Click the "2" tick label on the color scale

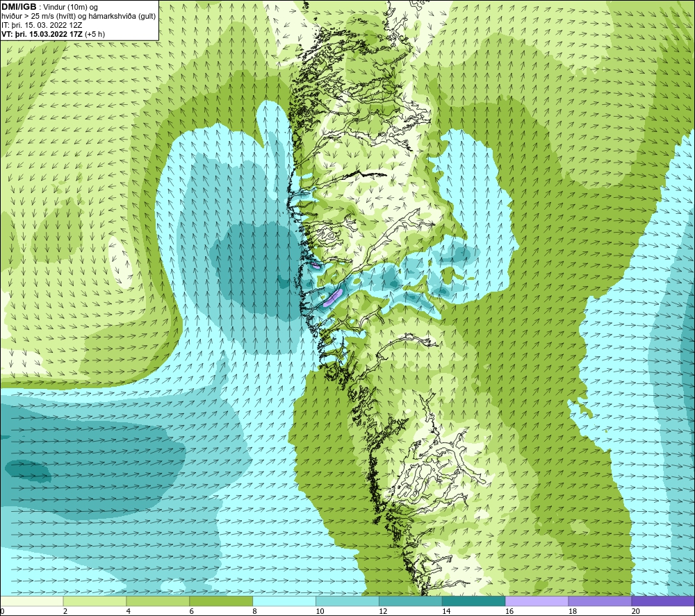65,611
